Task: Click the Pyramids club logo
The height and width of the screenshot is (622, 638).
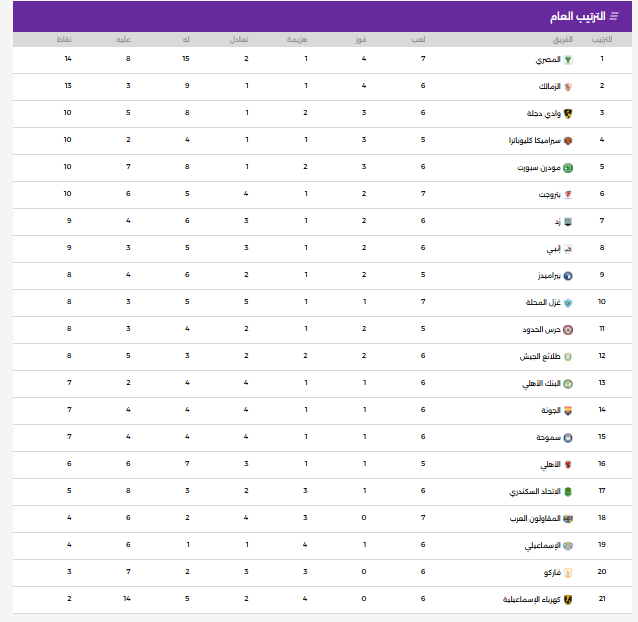Action: tap(568, 276)
